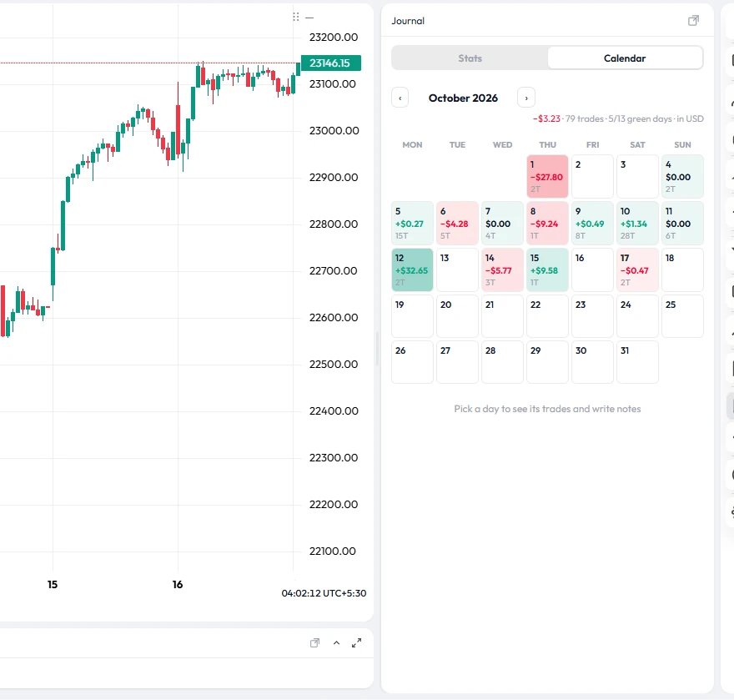Click the 22500.00 price axis label
734x700 pixels.
click(x=334, y=365)
